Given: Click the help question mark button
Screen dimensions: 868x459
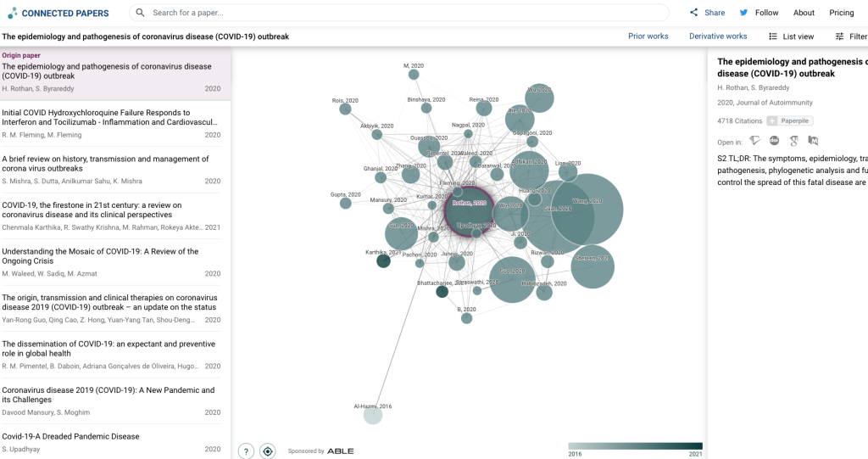Looking at the screenshot, I should coord(246,451).
